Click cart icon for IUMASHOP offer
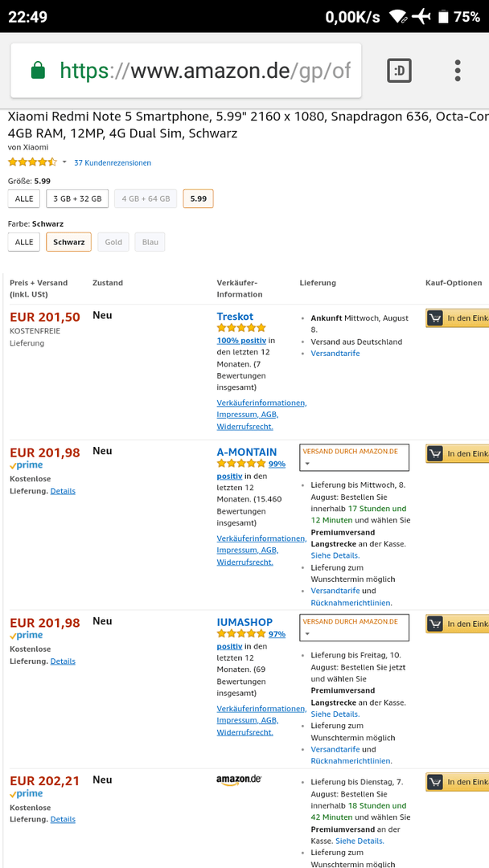This screenshot has width=489, height=868. point(435,624)
